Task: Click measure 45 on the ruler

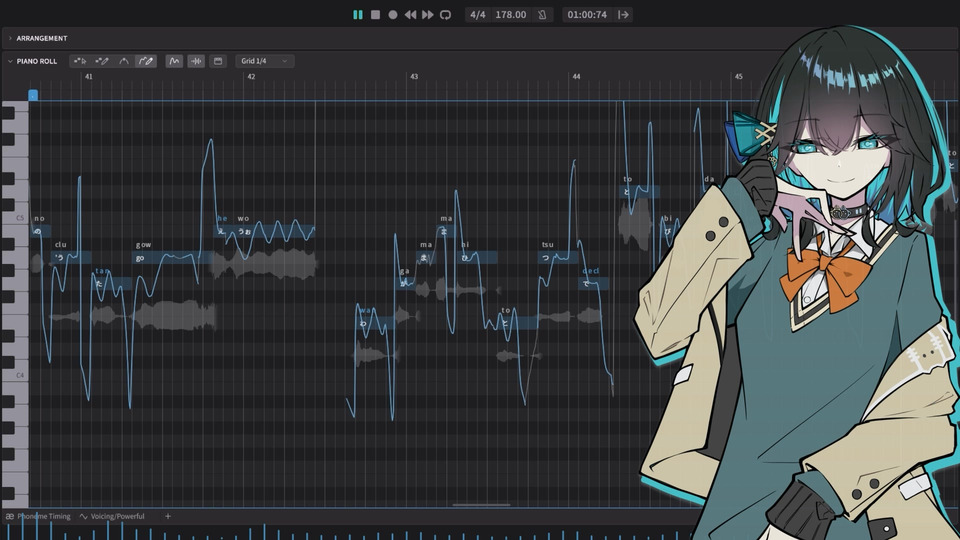Action: click(738, 77)
